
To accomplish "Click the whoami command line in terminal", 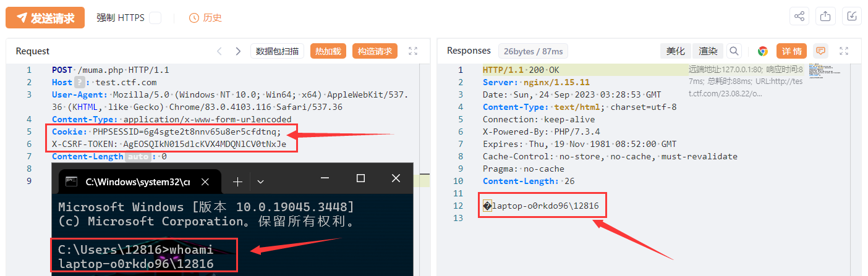I will (135, 249).
